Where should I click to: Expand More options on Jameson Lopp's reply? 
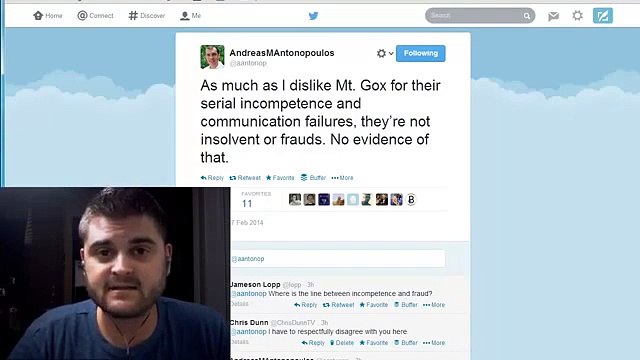[x=434, y=305]
